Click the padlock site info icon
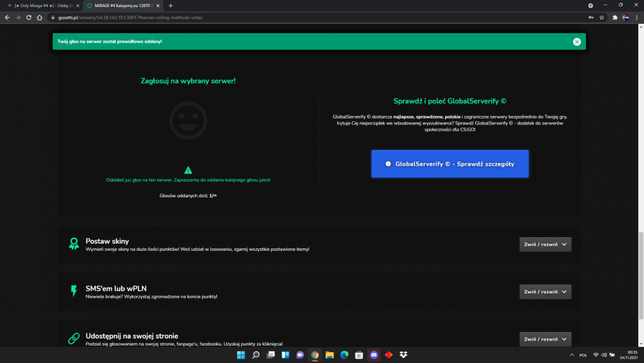The image size is (644, 363). click(x=53, y=17)
